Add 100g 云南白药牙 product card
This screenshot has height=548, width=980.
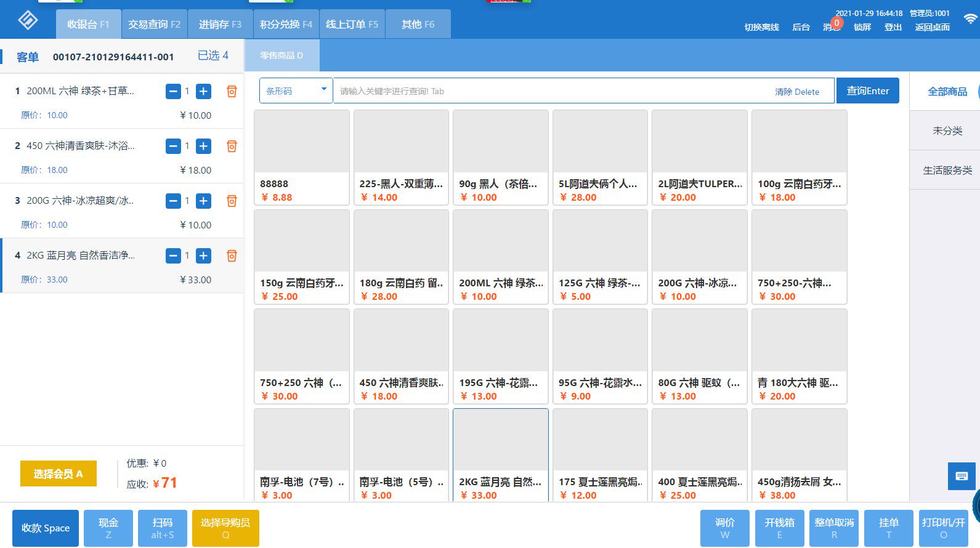800,158
